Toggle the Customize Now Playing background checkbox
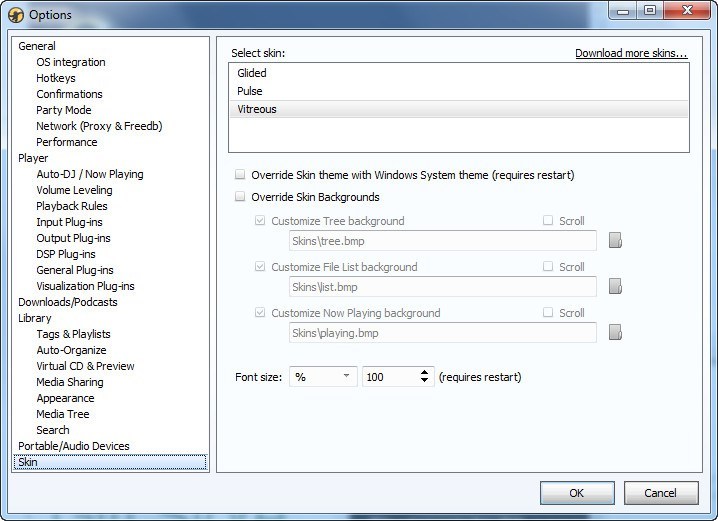This screenshot has height=521, width=718. click(260, 313)
